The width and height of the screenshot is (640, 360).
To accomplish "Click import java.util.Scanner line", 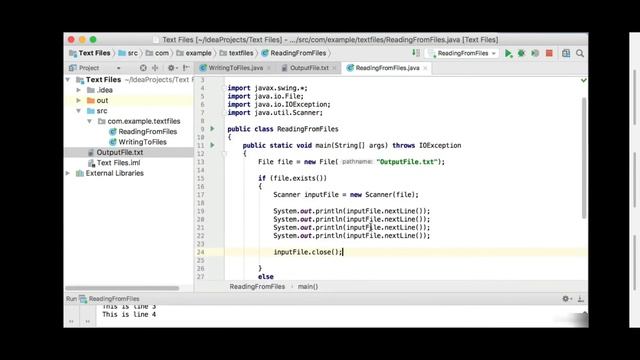I will pos(275,113).
